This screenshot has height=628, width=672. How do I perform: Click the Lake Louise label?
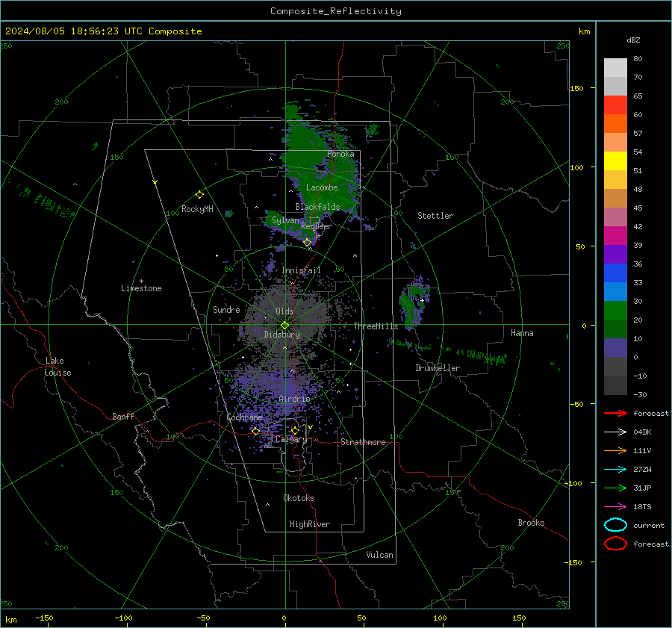click(57, 367)
